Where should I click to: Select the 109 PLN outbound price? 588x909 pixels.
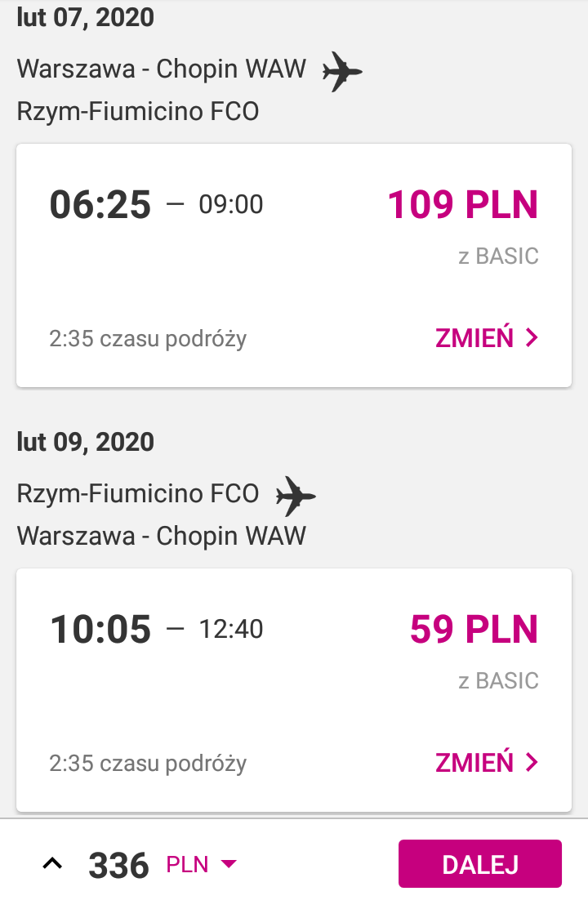click(463, 205)
